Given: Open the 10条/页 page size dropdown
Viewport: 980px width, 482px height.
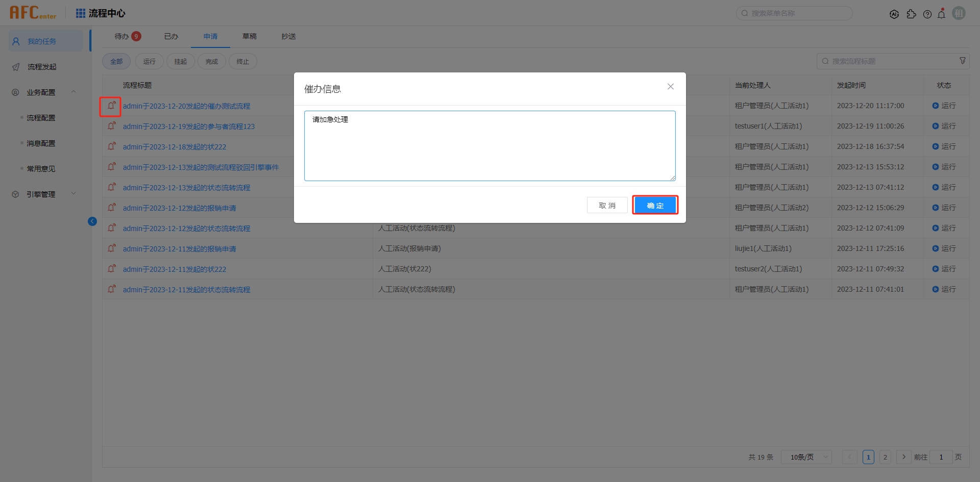Looking at the screenshot, I should [x=806, y=457].
